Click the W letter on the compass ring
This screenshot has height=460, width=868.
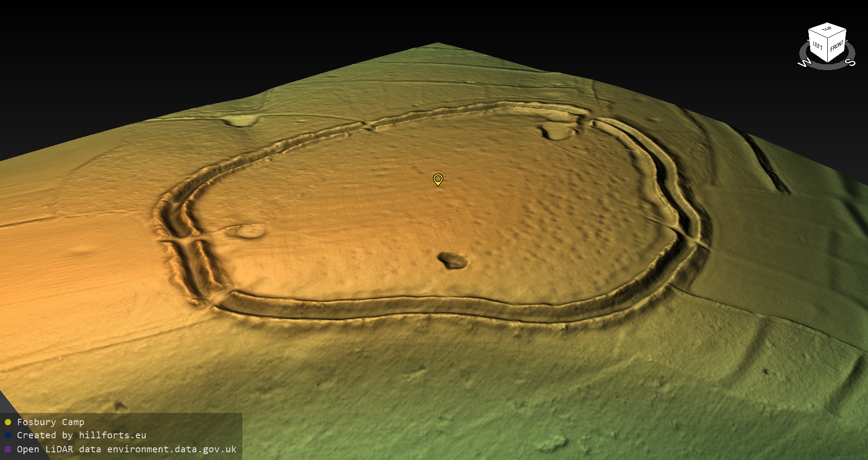804,63
